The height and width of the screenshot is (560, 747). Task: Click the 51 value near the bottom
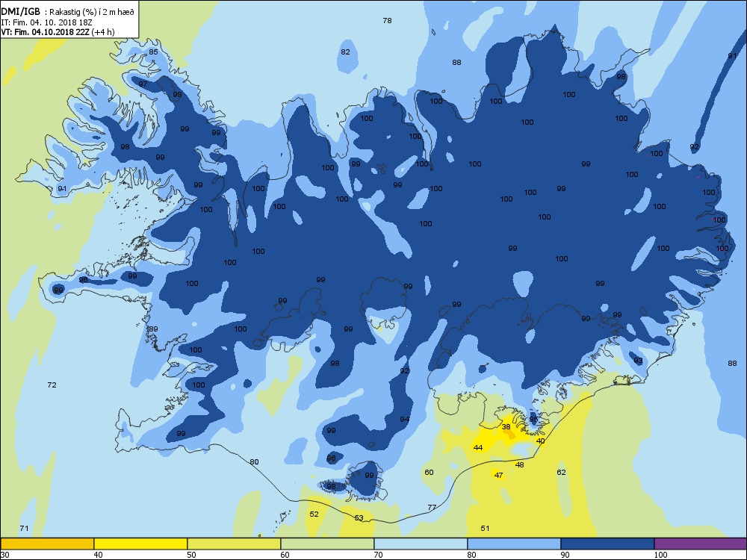coord(485,528)
